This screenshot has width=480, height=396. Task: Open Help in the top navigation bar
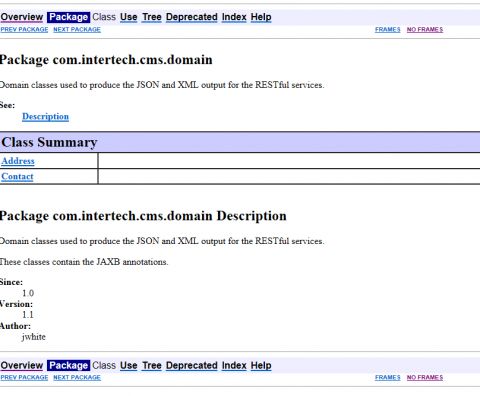(x=261, y=17)
